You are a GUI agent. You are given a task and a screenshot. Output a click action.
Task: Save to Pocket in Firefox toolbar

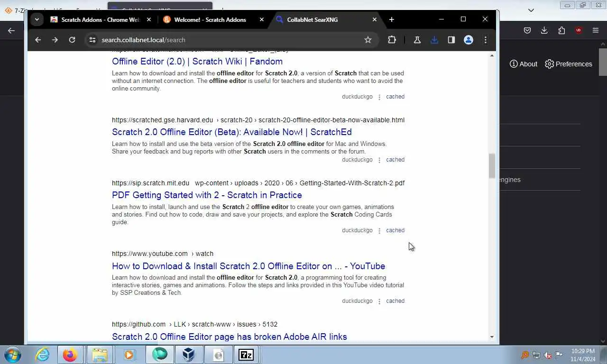pyautogui.click(x=527, y=30)
